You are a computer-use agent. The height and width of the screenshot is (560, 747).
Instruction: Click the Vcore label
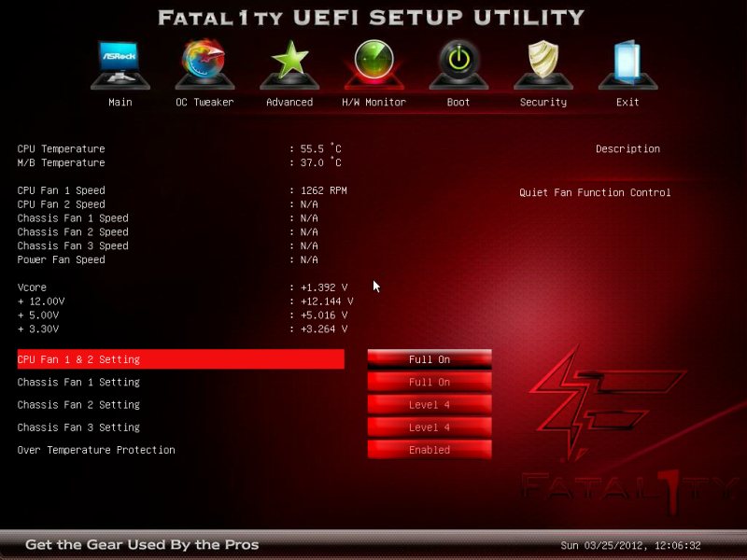coord(32,287)
